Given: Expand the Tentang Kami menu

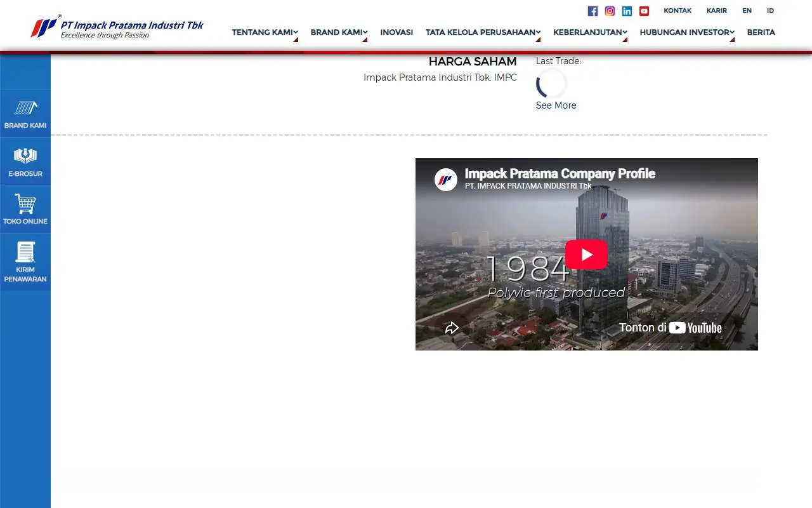Looking at the screenshot, I should coord(265,32).
